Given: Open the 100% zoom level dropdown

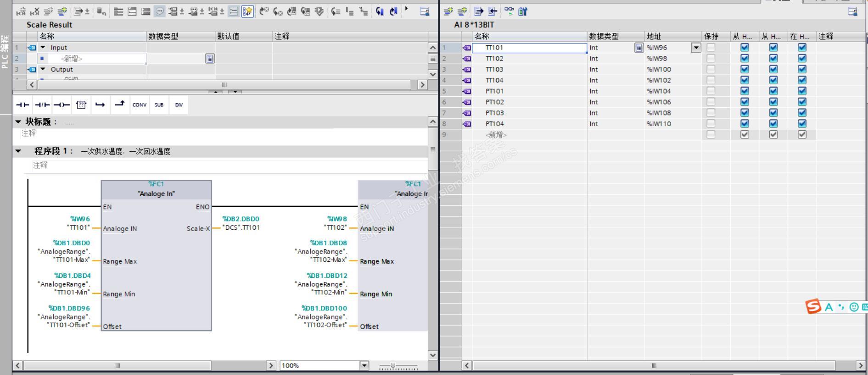Looking at the screenshot, I should click(x=364, y=365).
